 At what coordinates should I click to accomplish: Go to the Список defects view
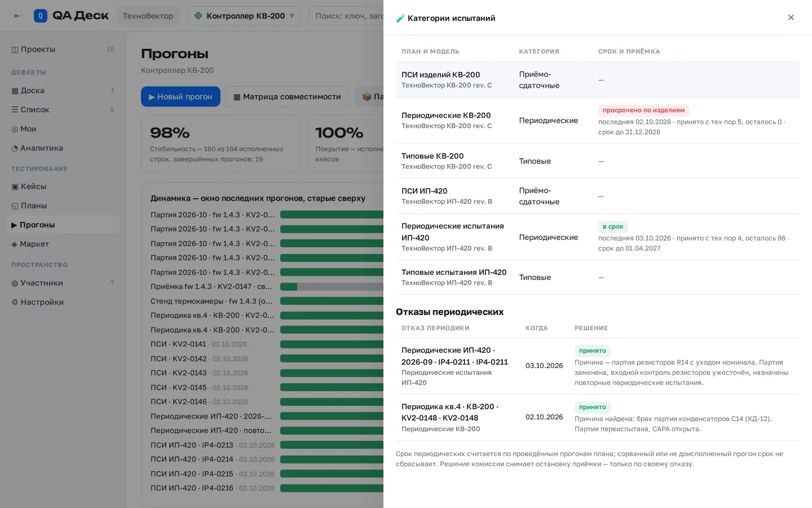63,110
